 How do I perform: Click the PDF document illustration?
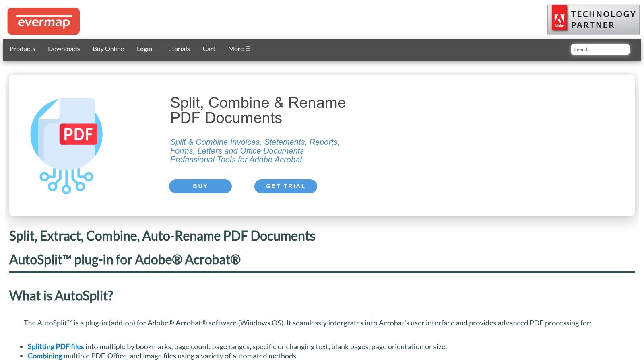(x=66, y=145)
